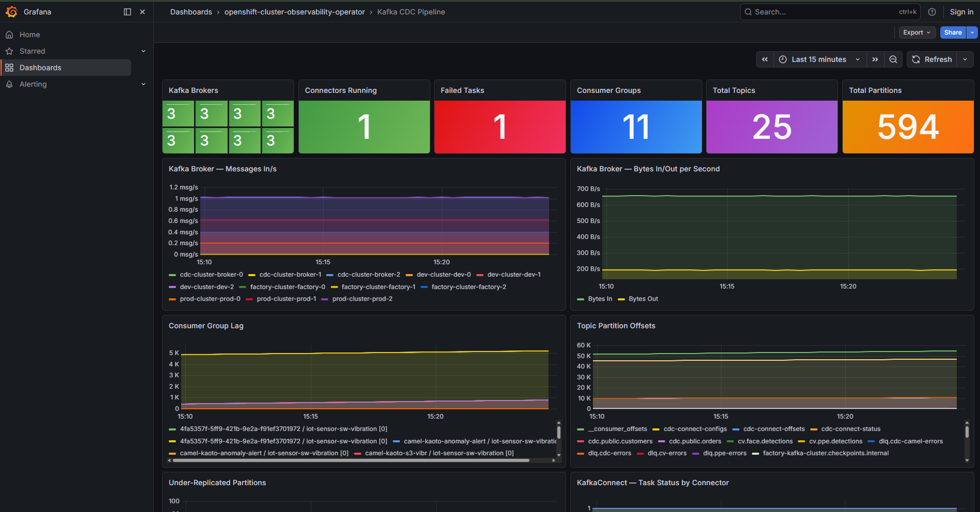Viewport: 980px width, 512px height.
Task: Expand the Starred submenu chevron
Action: pos(143,51)
